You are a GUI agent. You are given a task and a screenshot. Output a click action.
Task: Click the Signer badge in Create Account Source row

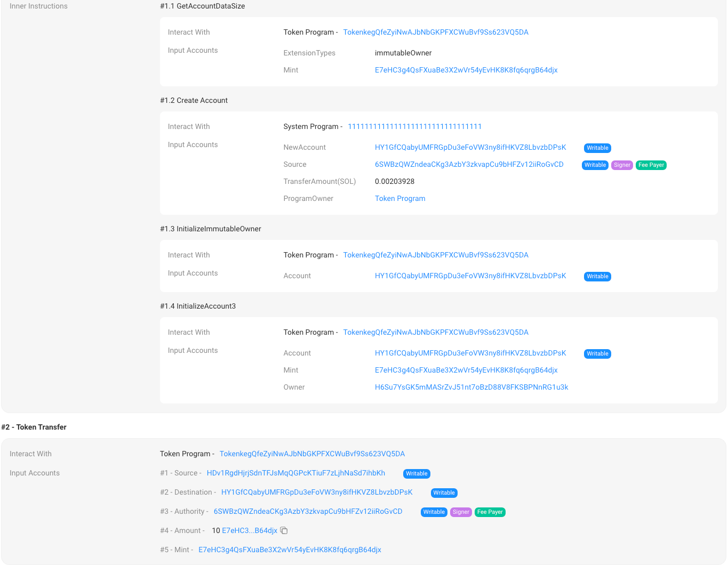[622, 165]
